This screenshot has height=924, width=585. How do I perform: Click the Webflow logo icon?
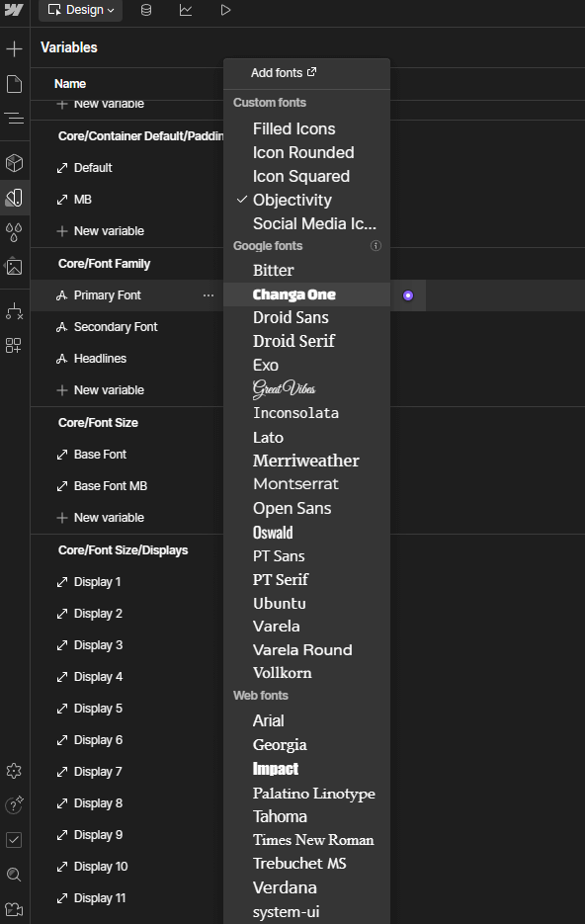pos(14,10)
